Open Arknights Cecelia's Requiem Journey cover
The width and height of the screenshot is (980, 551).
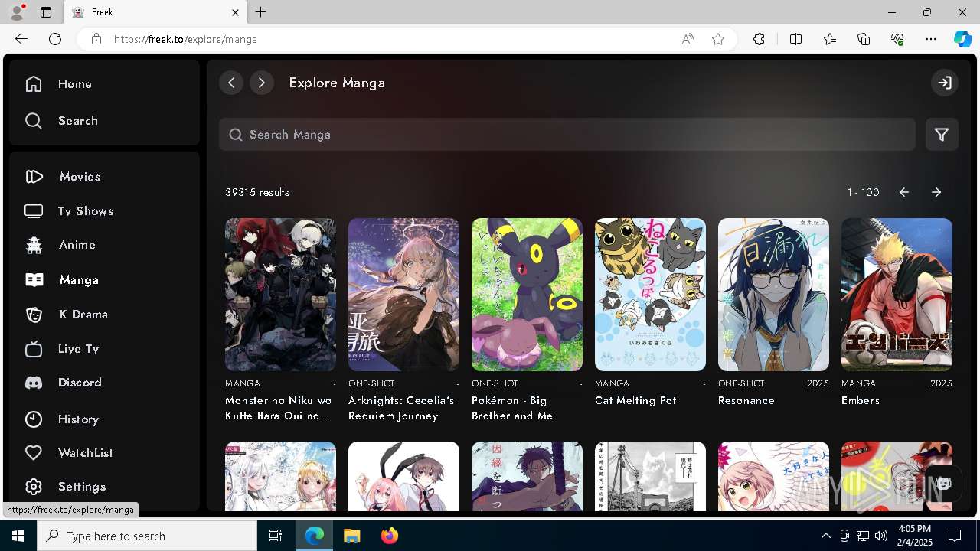[x=403, y=295]
